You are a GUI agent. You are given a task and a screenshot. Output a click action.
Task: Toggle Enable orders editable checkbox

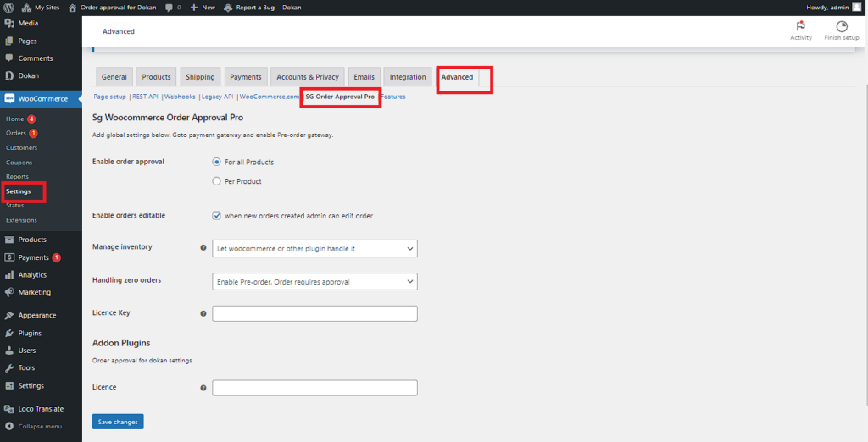[x=216, y=216]
